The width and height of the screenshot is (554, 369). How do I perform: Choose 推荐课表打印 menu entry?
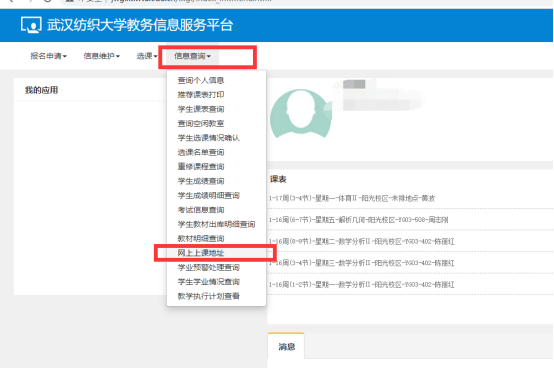tap(201, 95)
